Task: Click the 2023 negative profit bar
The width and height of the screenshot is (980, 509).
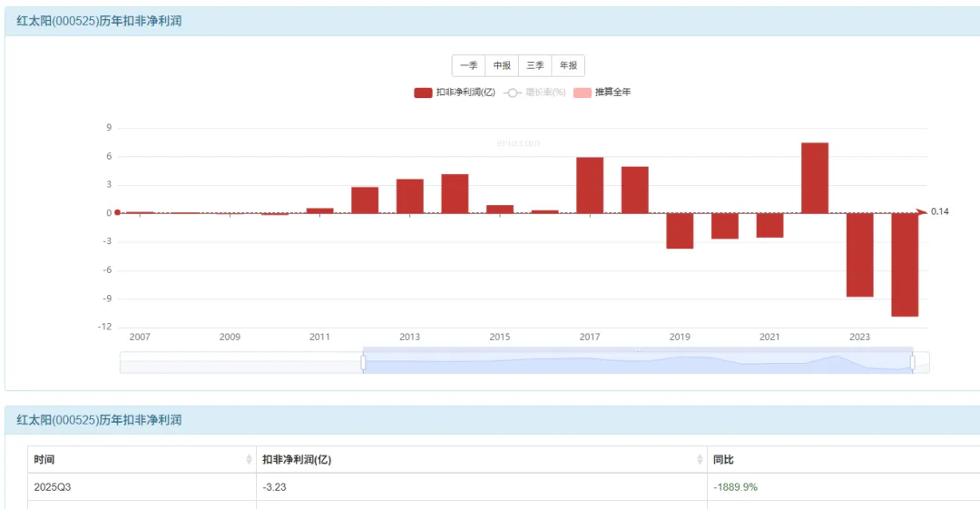Action: (x=859, y=255)
